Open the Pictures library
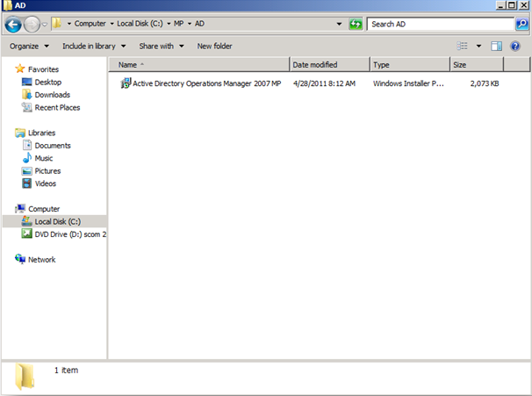532x396 pixels. pyautogui.click(x=47, y=171)
